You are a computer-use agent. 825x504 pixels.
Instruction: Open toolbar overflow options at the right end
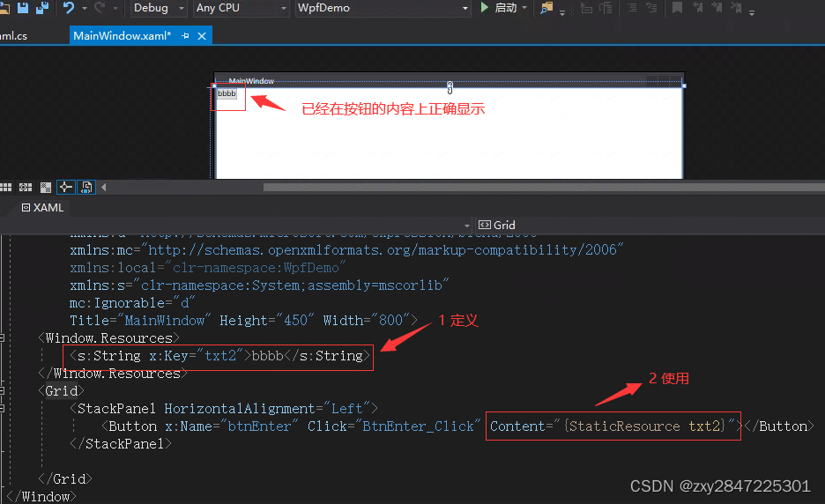752,12
